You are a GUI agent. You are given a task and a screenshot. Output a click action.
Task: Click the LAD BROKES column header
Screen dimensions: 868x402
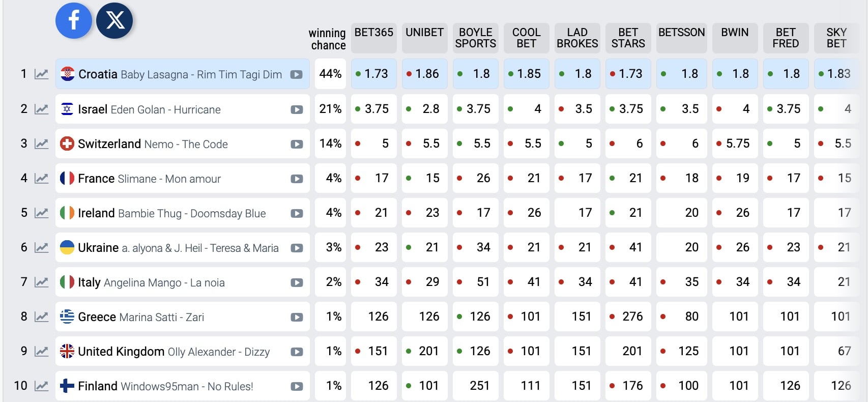click(x=577, y=38)
